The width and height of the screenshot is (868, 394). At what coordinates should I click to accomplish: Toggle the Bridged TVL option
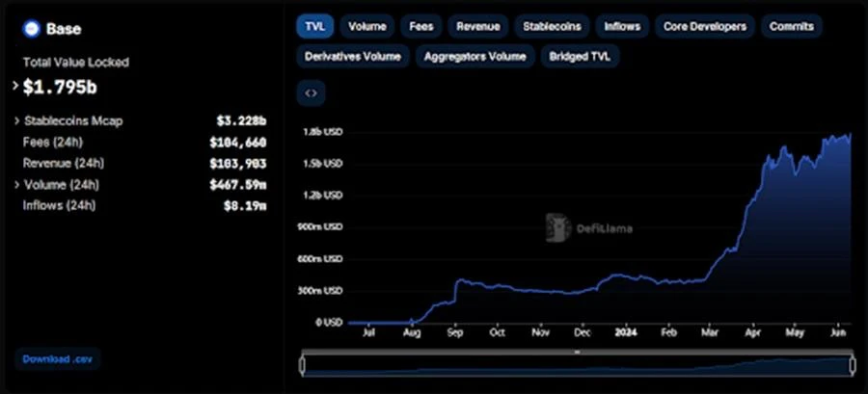click(580, 57)
